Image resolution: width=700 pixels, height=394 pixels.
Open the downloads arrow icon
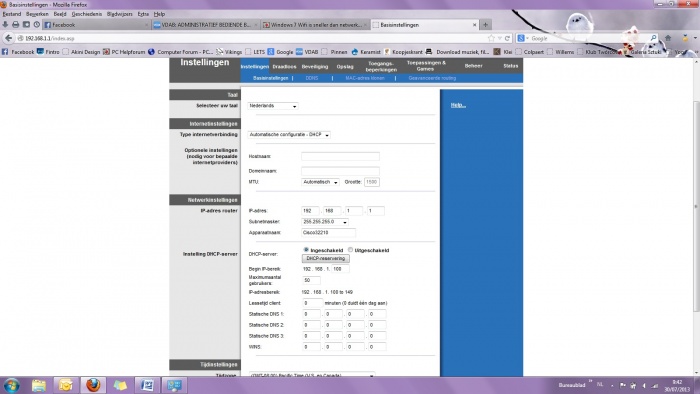[5, 25]
